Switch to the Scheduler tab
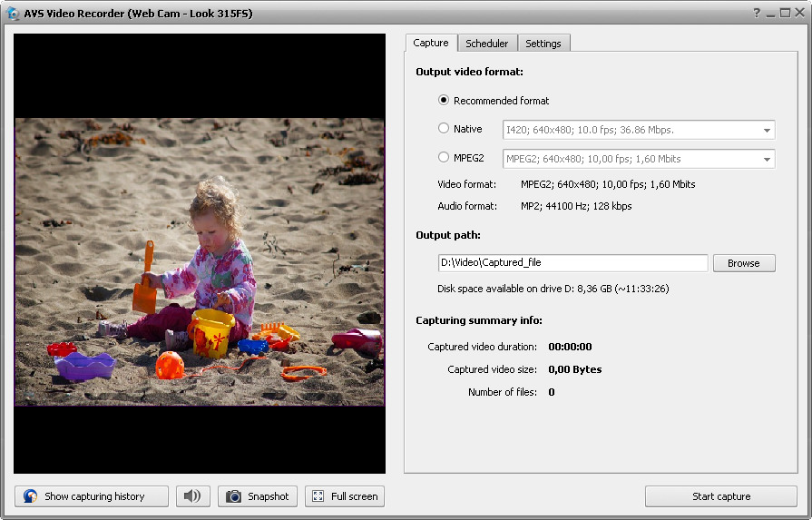The height and width of the screenshot is (520, 812). (x=487, y=44)
